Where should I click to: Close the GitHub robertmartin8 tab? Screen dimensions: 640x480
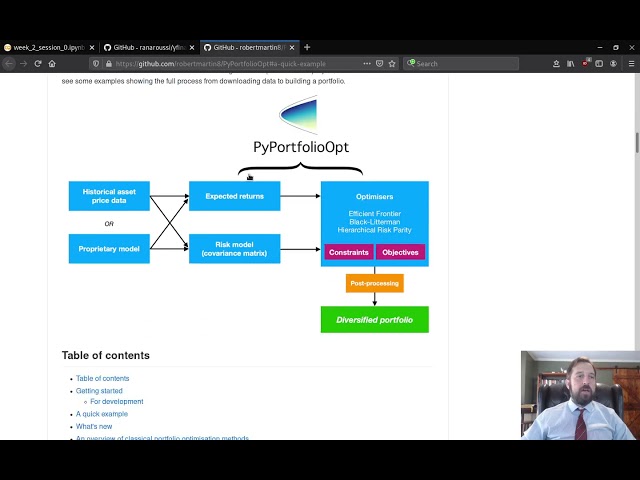click(292, 48)
